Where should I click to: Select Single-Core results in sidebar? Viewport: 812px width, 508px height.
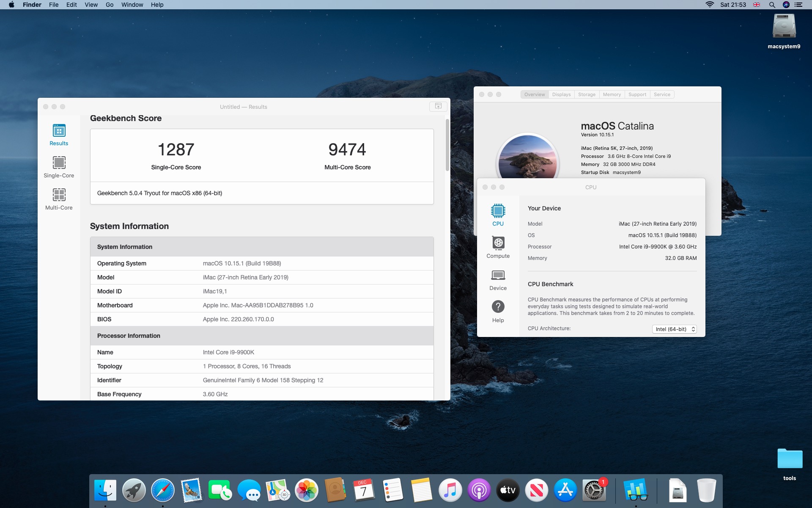[x=59, y=167]
